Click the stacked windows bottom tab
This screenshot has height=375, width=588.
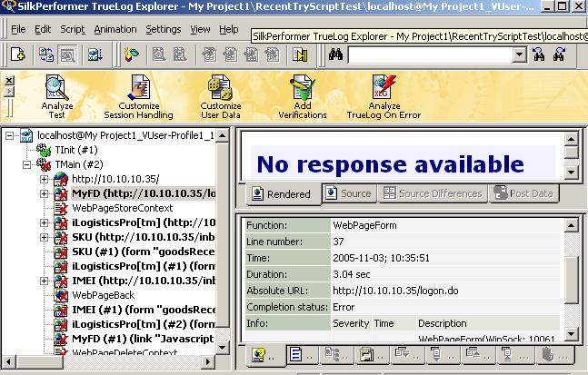(372, 355)
